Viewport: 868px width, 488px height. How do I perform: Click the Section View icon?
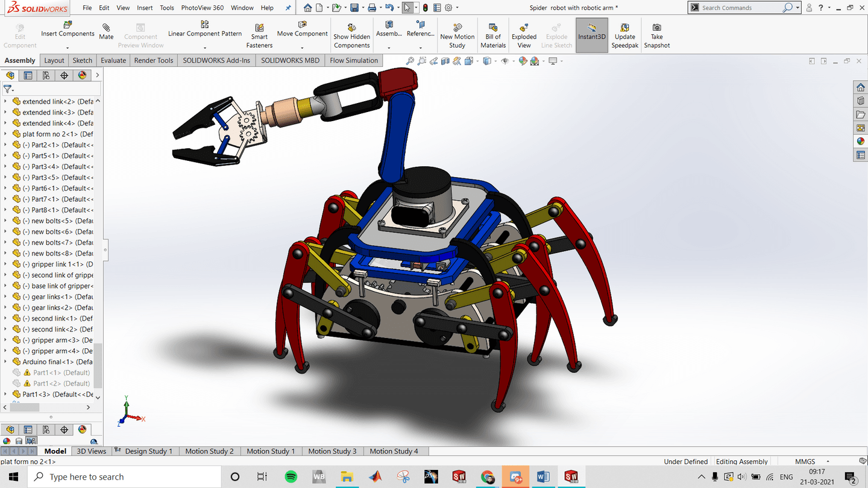[x=445, y=61]
